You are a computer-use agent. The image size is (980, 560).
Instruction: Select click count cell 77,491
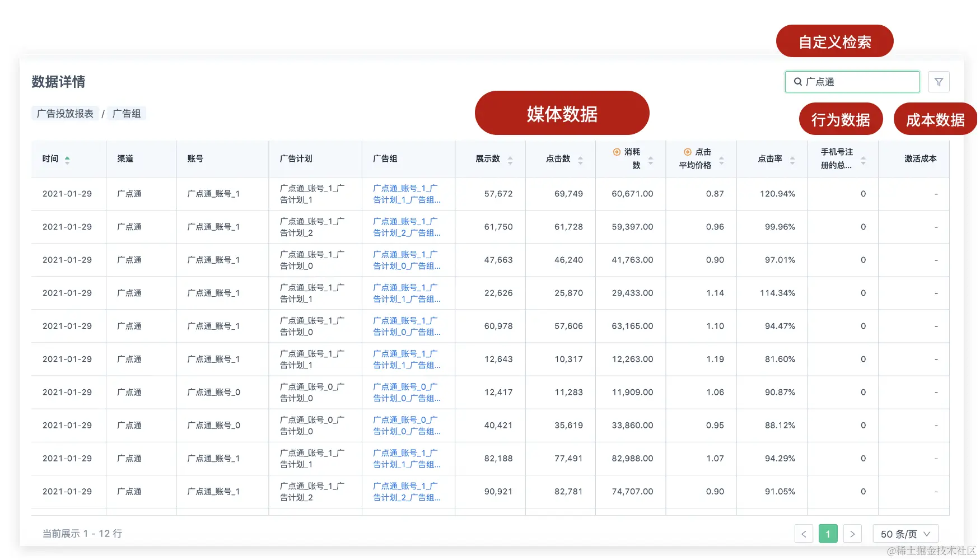568,458
